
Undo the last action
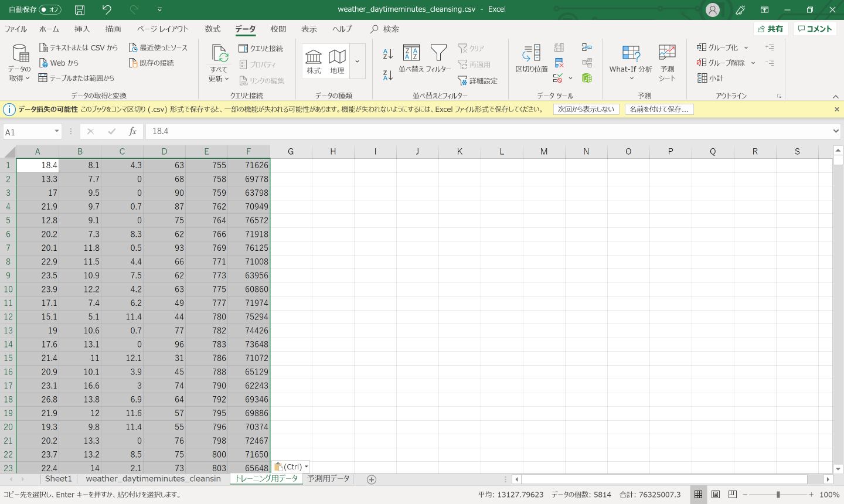107,9
